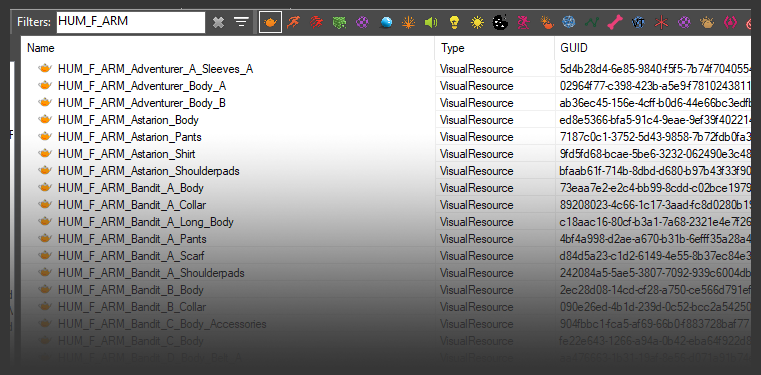Select the green curve graph icon
Screen dimensions: 761x375
click(592, 22)
